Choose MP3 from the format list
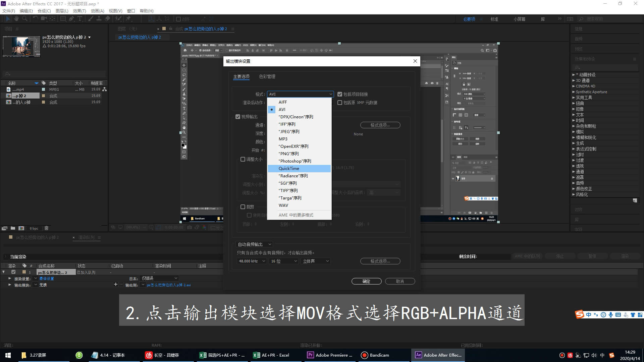Screen dimensions: 644x362 tap(299, 139)
